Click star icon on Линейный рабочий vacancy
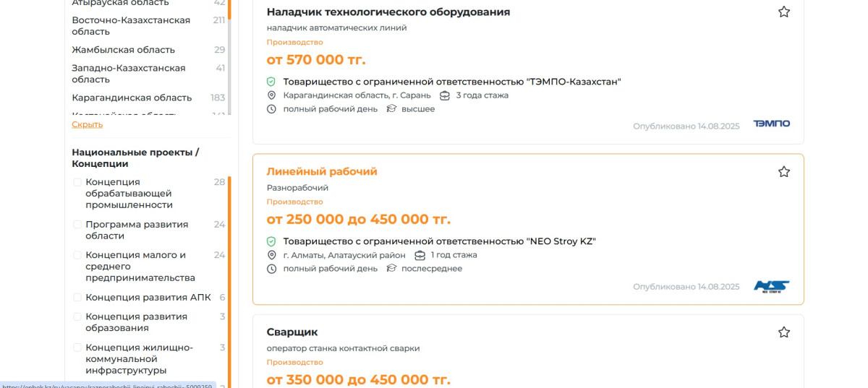 click(783, 172)
